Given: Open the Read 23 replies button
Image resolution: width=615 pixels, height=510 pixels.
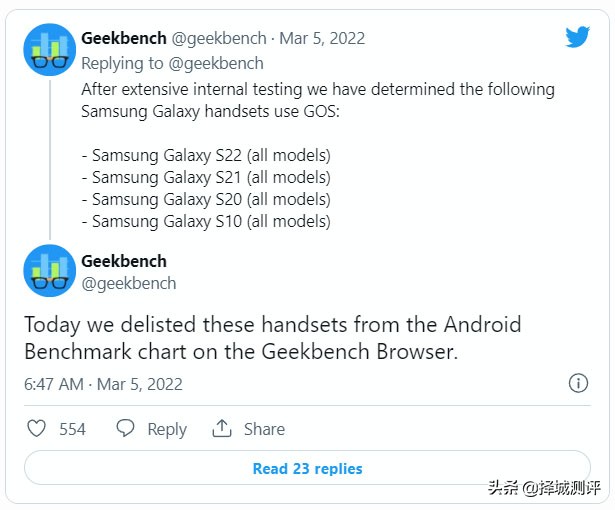Looking at the screenshot, I should pyautogui.click(x=307, y=468).
